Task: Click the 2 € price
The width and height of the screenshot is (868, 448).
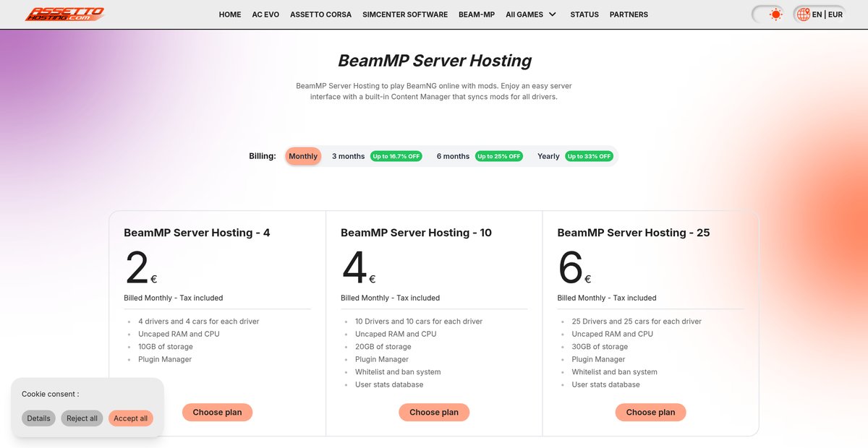Action: pos(141,267)
